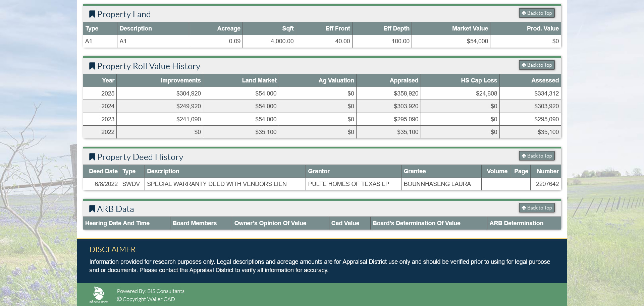Screen dimensions: 644x306
Task: Click Board's Determination Of Value header
Action: (429, 223)
